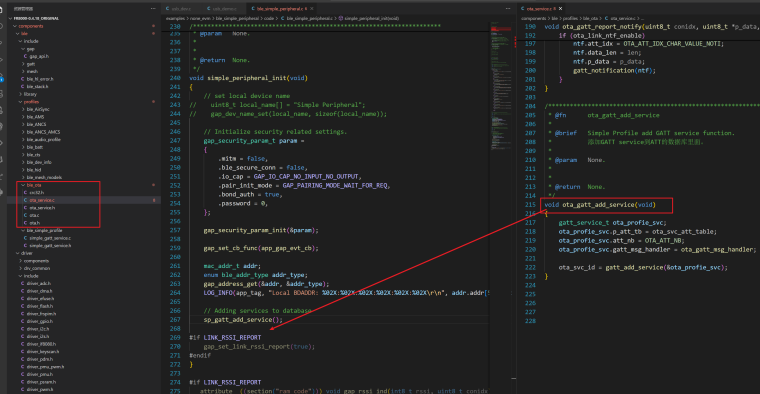Image resolution: width=760 pixels, height=394 pixels.
Task: Collapse the FR8000 root project folder
Action: pos(36,18)
